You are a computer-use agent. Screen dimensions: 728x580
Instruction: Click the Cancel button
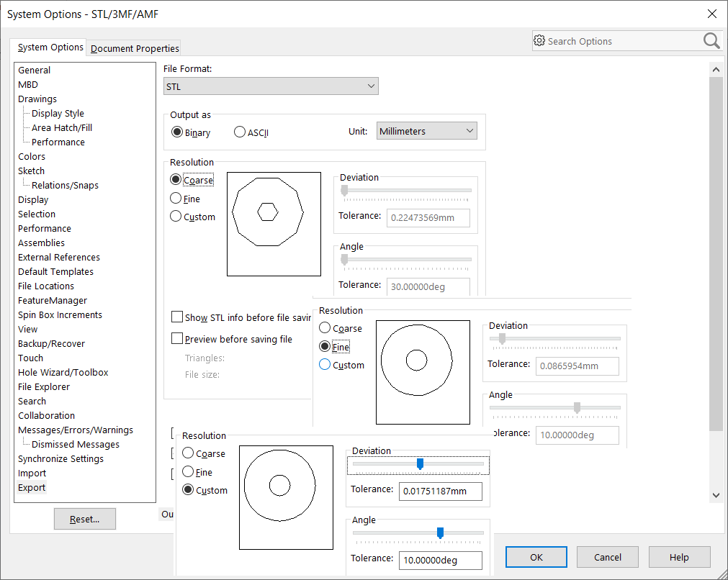pyautogui.click(x=608, y=557)
